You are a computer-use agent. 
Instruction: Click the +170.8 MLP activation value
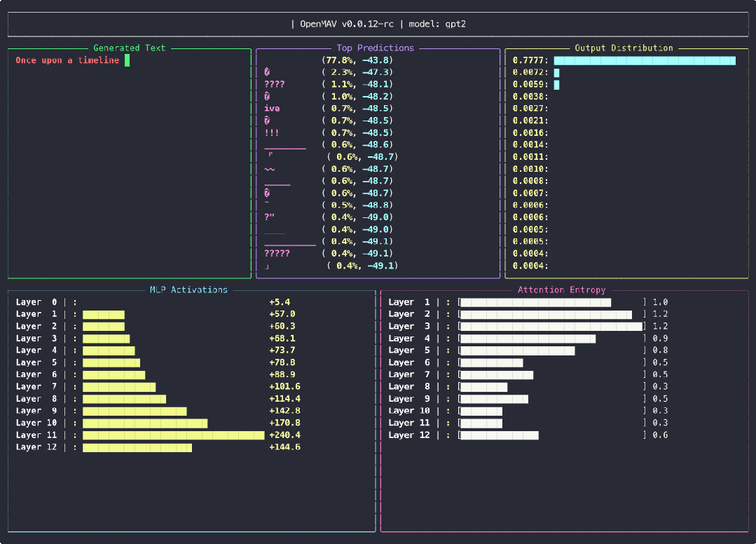pyautogui.click(x=284, y=423)
